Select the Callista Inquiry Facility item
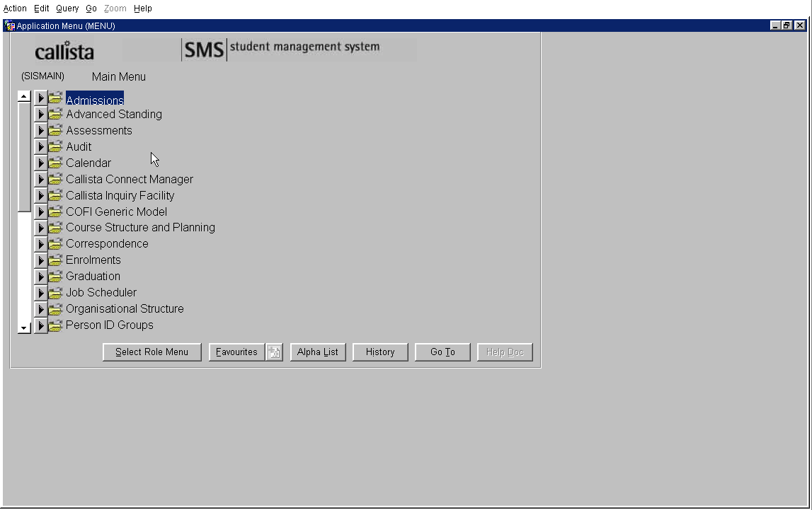 click(120, 195)
